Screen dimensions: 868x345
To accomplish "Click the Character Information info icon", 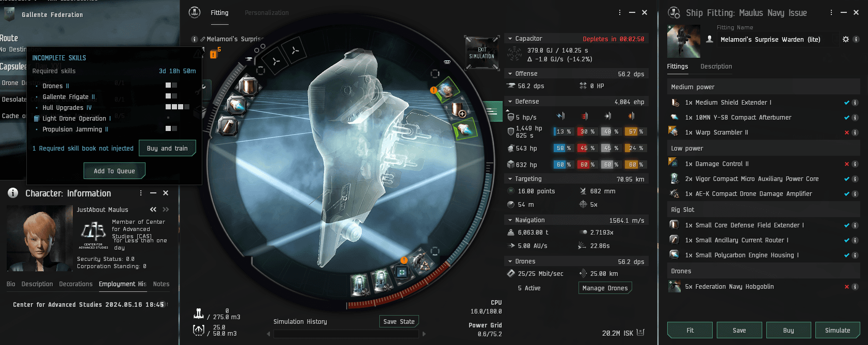I will click(13, 193).
